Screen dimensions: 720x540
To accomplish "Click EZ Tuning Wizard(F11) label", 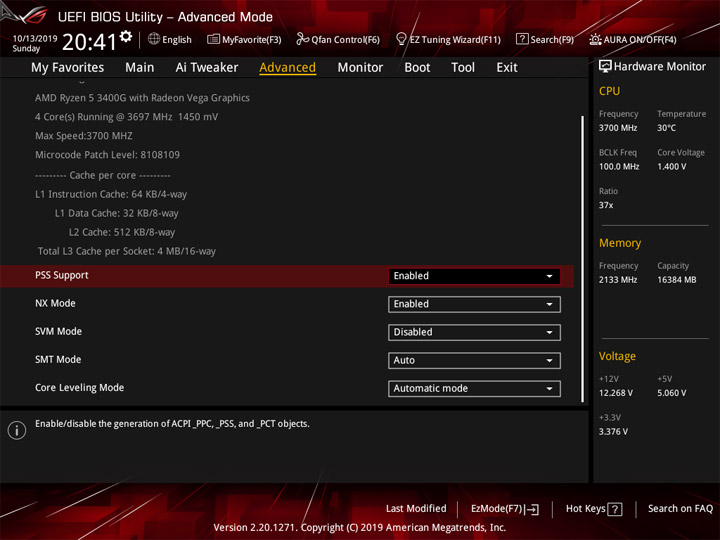I will pos(455,39).
